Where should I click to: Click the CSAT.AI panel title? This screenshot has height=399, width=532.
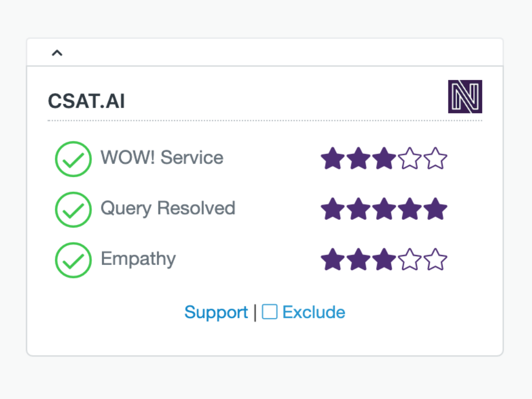tap(86, 101)
